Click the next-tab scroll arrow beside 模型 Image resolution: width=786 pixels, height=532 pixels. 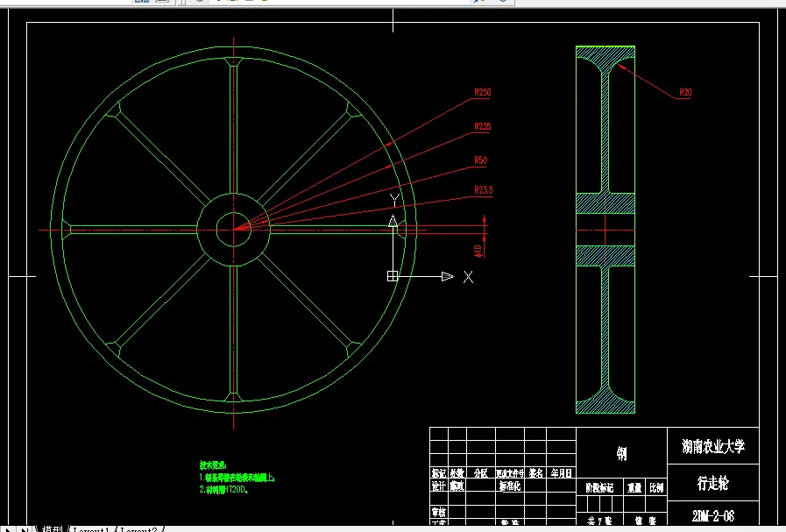[8, 529]
